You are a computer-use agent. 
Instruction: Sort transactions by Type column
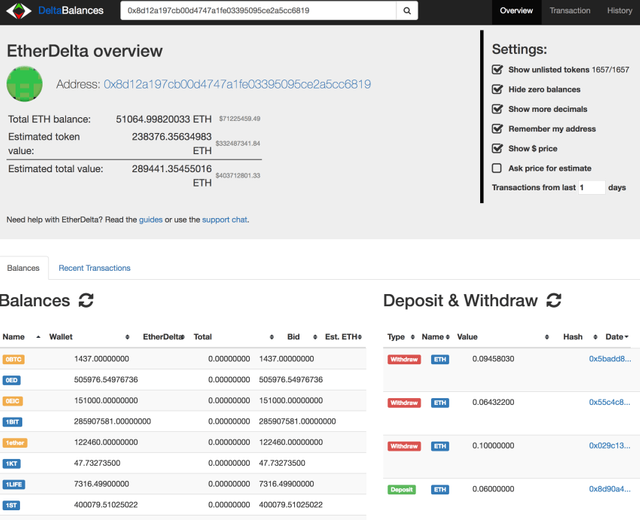coord(401,337)
